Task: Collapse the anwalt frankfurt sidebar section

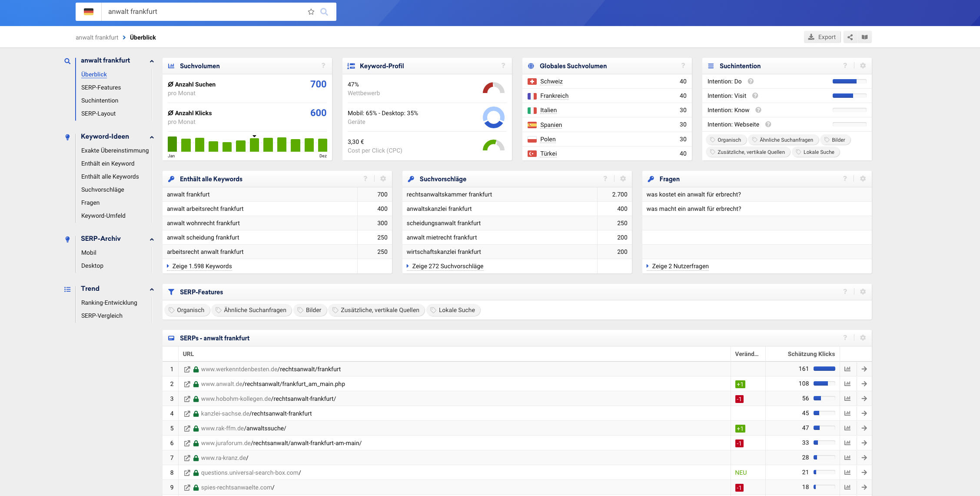Action: [x=152, y=61]
